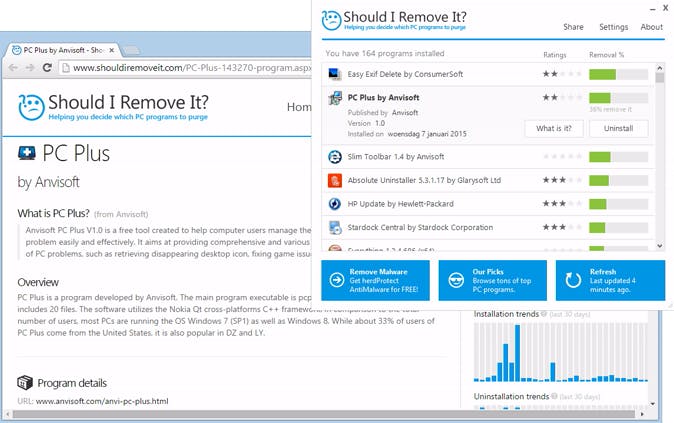The width and height of the screenshot is (674, 423).
Task: Click the Ratings column header
Action: pos(555,55)
